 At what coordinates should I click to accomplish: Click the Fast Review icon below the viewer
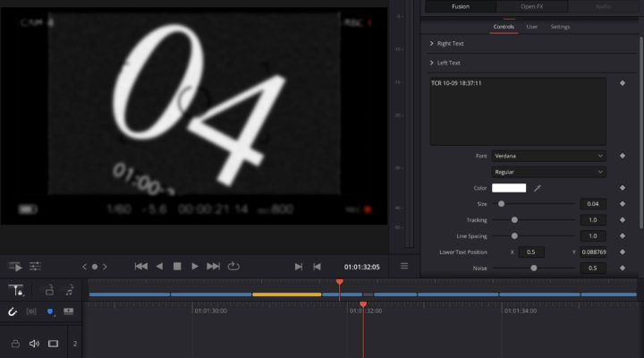pos(15,267)
